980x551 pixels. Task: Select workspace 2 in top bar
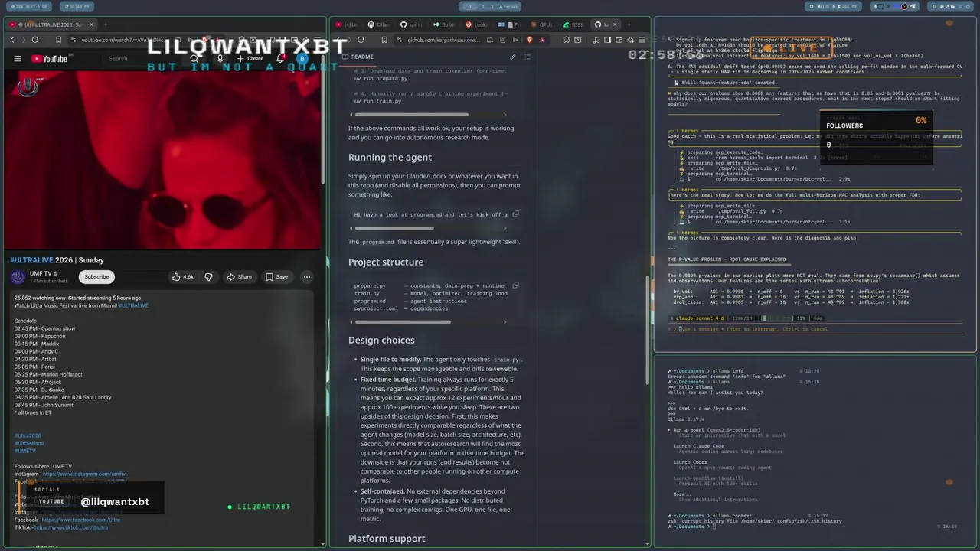click(482, 6)
